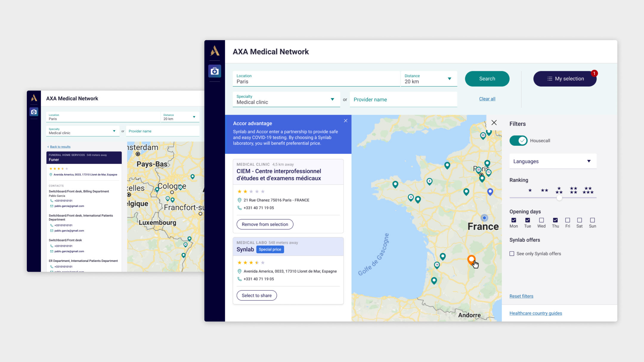This screenshot has width=644, height=362.
Task: Click the Clear all link
Action: 487,99
